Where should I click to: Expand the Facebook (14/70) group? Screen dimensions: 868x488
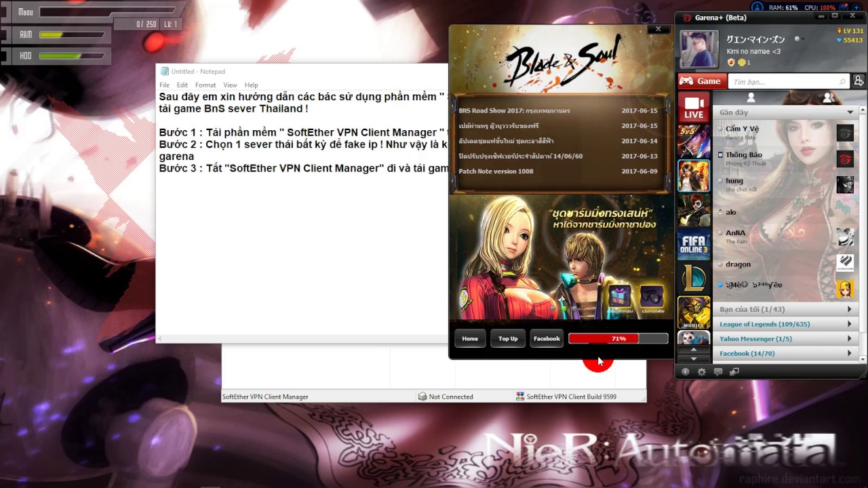[x=785, y=353]
